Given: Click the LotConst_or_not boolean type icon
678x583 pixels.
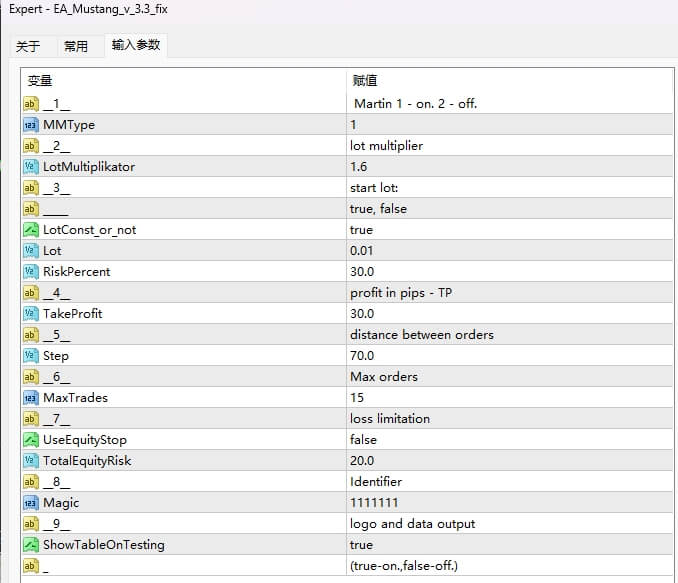Looking at the screenshot, I should [30, 230].
